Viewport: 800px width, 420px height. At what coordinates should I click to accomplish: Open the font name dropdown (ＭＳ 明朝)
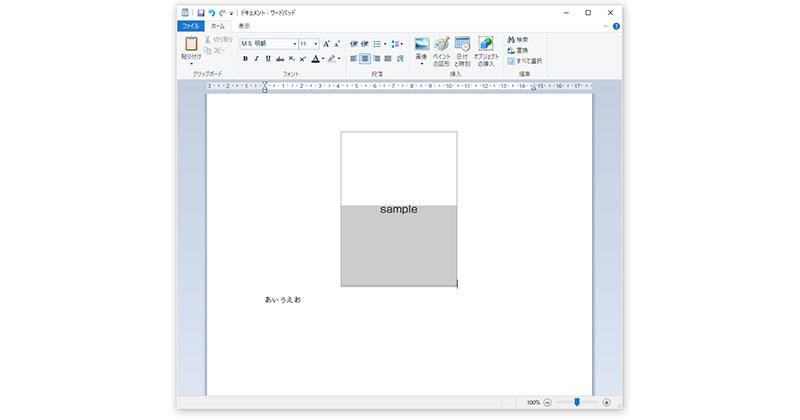[295, 44]
